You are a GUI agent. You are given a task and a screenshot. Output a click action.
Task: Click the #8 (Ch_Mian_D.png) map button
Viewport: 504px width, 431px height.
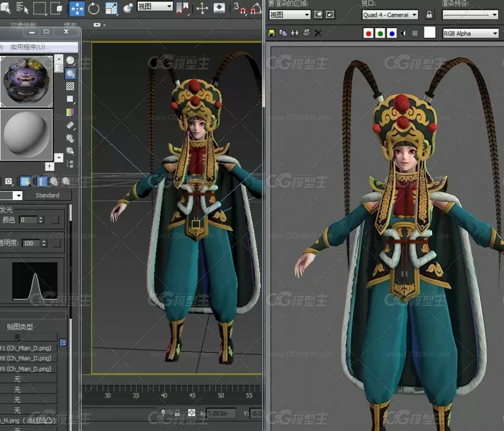28,358
